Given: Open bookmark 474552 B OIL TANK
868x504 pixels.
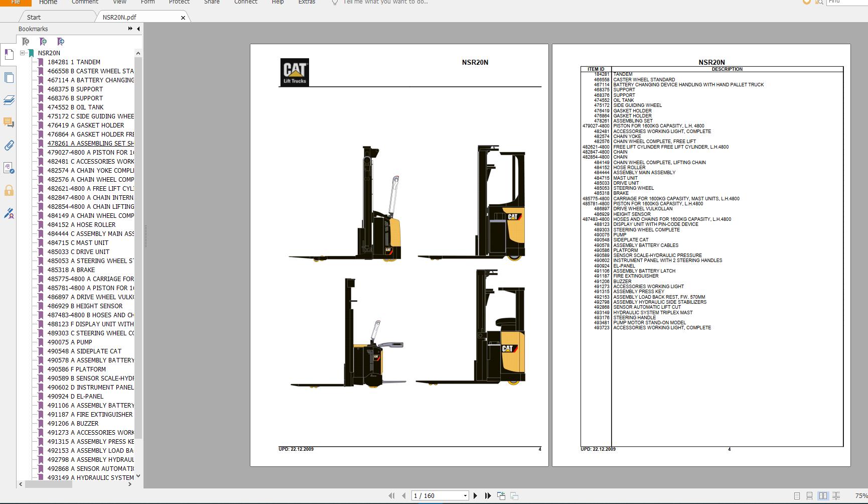Looking at the screenshot, I should click(75, 107).
